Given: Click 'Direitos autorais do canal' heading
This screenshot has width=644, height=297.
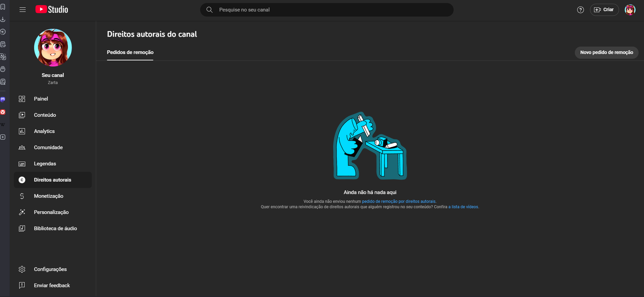Looking at the screenshot, I should point(152,34).
